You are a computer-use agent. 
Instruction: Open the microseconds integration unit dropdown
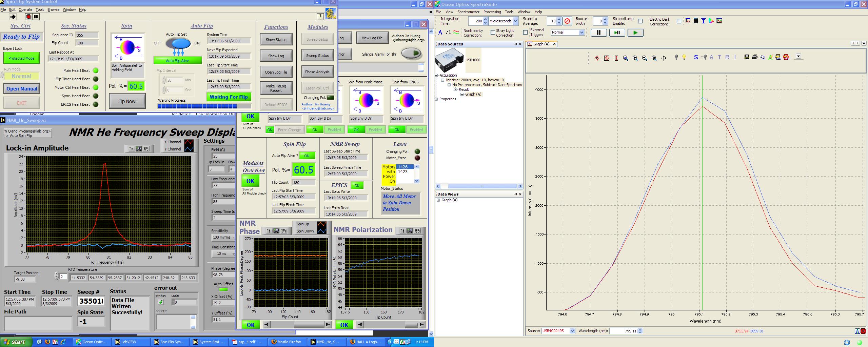point(515,21)
